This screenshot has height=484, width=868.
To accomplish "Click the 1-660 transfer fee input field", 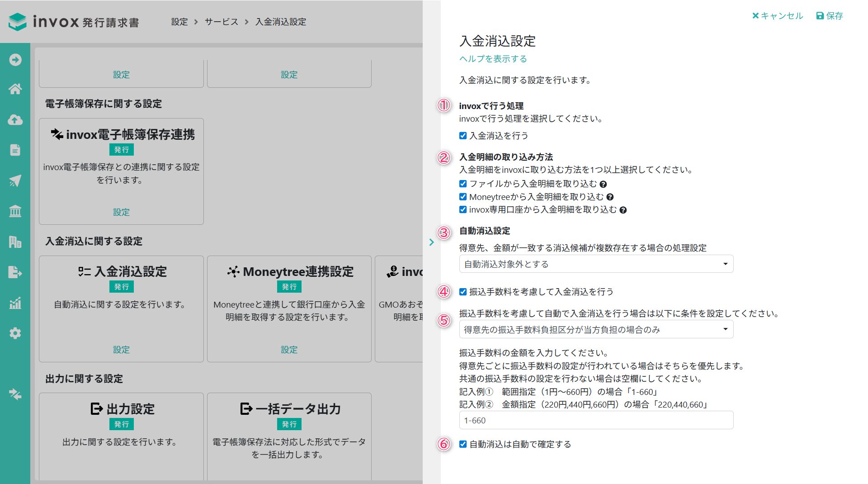I will pyautogui.click(x=596, y=420).
